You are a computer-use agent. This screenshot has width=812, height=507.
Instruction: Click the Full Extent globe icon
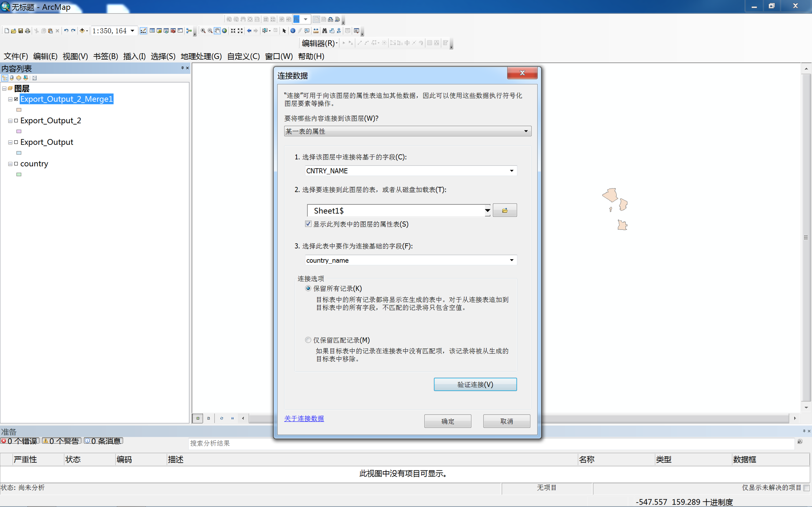click(x=224, y=31)
